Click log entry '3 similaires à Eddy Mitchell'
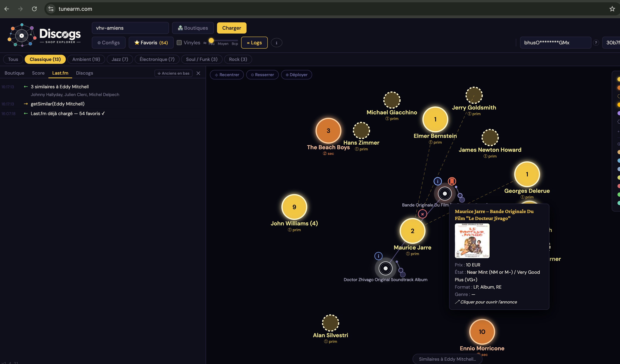620x364 pixels. click(x=60, y=87)
